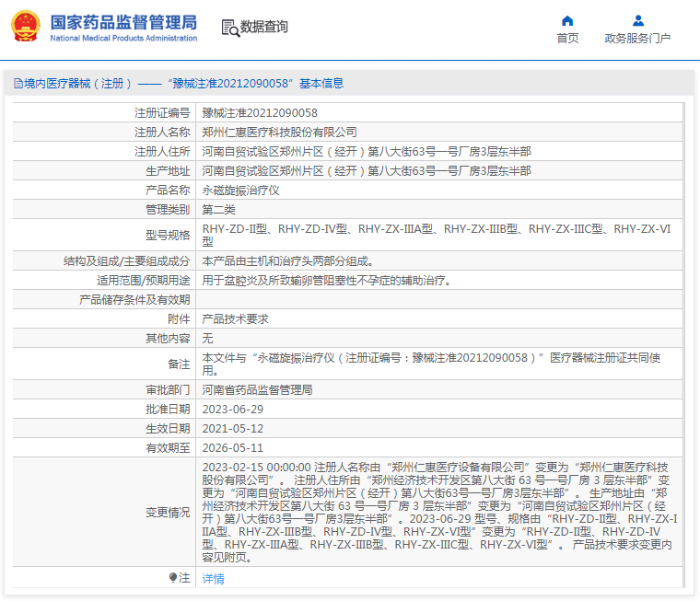Click the 审批部门 row label
The height and width of the screenshot is (601, 700).
pyautogui.click(x=168, y=390)
